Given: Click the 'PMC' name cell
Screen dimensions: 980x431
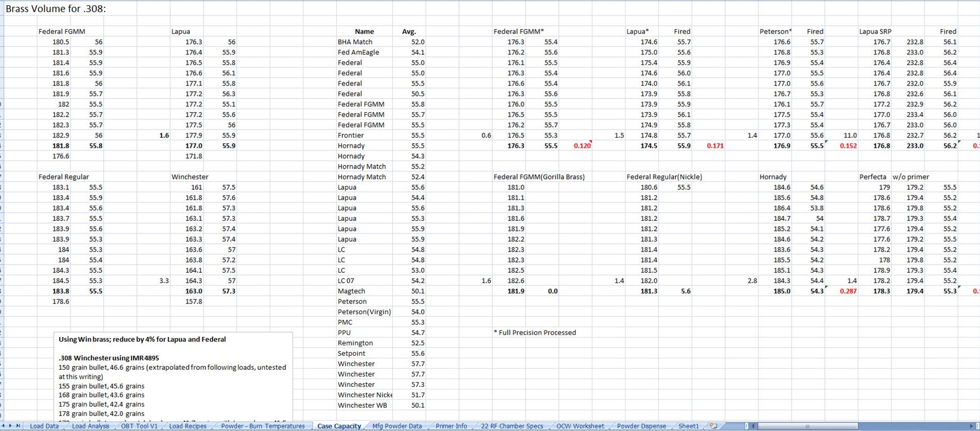Looking at the screenshot, I should (x=364, y=322).
